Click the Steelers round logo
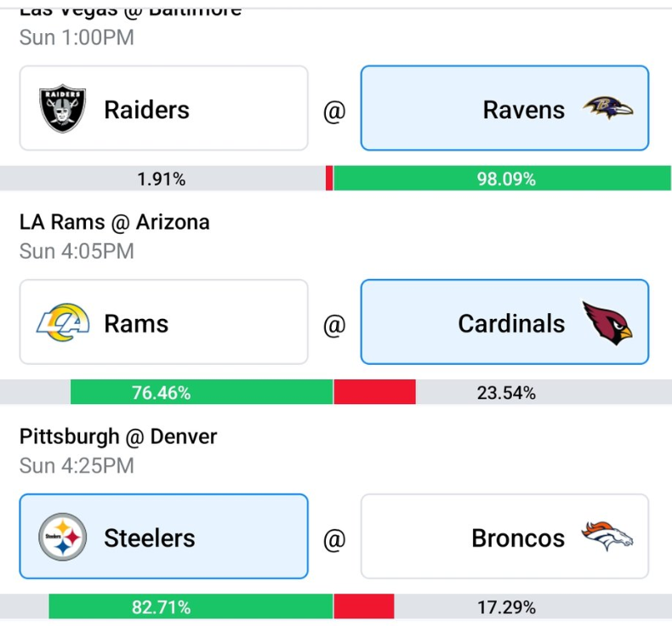Viewport: 672px width, 626px height. coord(63,538)
